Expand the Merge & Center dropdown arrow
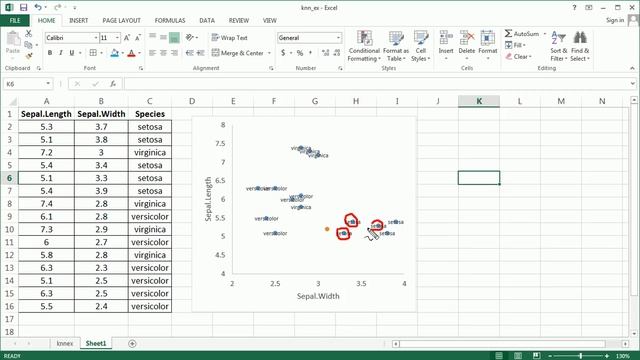 pos(269,53)
